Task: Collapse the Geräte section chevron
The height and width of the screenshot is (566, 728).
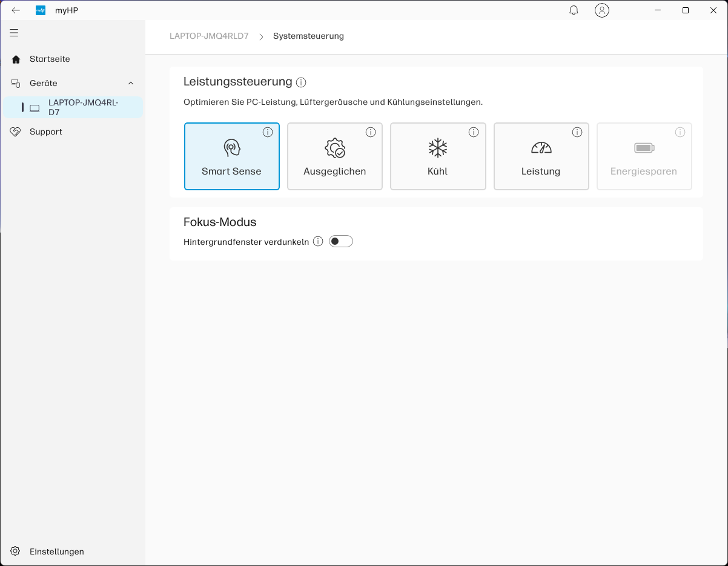Action: coord(131,83)
